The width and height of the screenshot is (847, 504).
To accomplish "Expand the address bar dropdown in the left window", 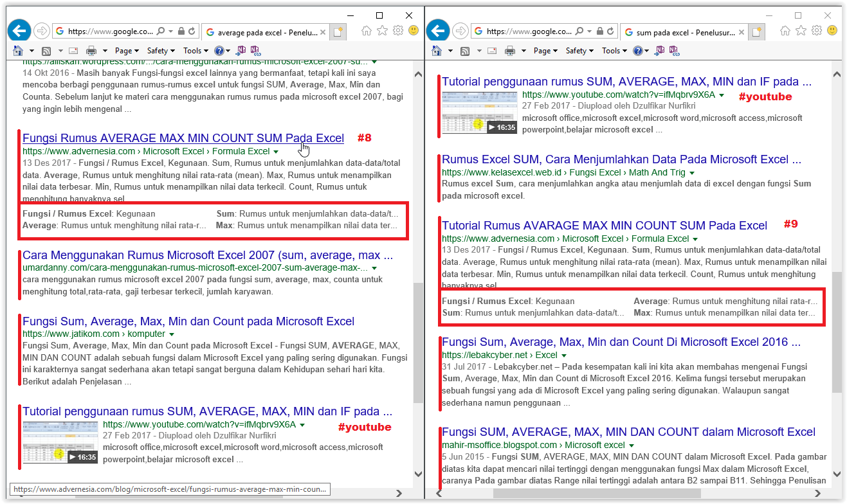I will [170, 31].
